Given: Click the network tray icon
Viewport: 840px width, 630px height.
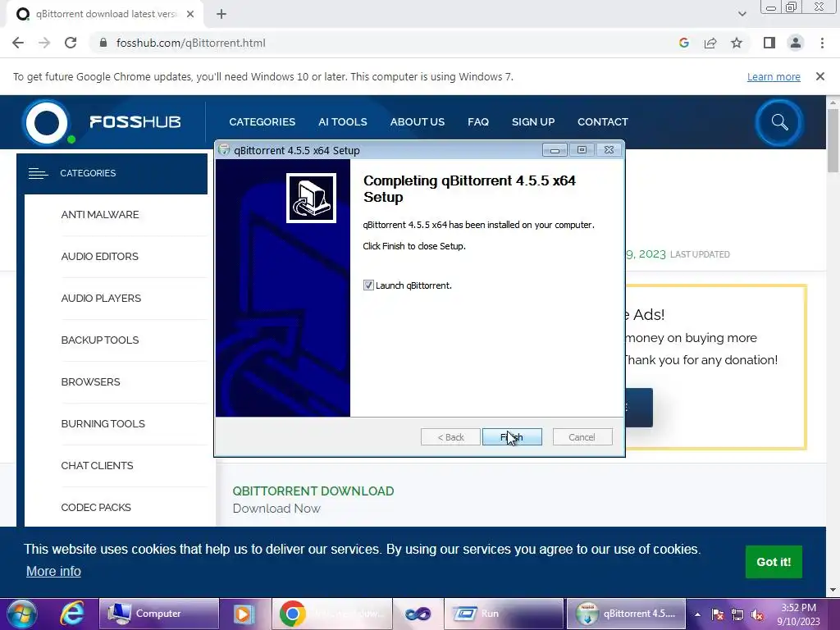Looking at the screenshot, I should coord(737,614).
